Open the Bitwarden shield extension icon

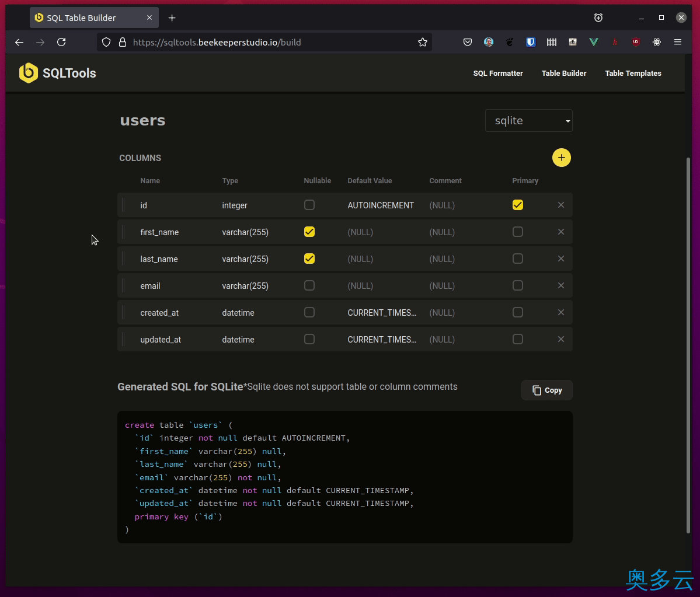point(530,42)
